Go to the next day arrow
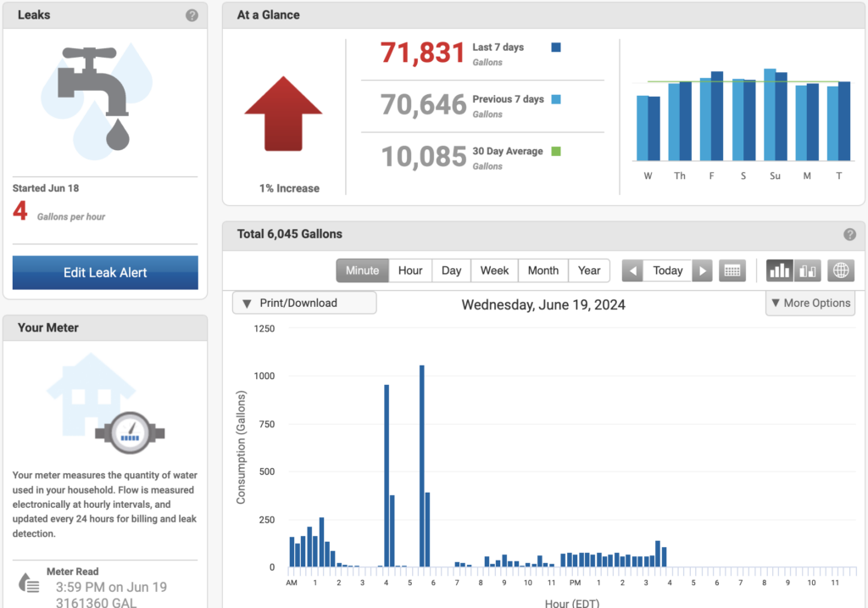 [702, 271]
